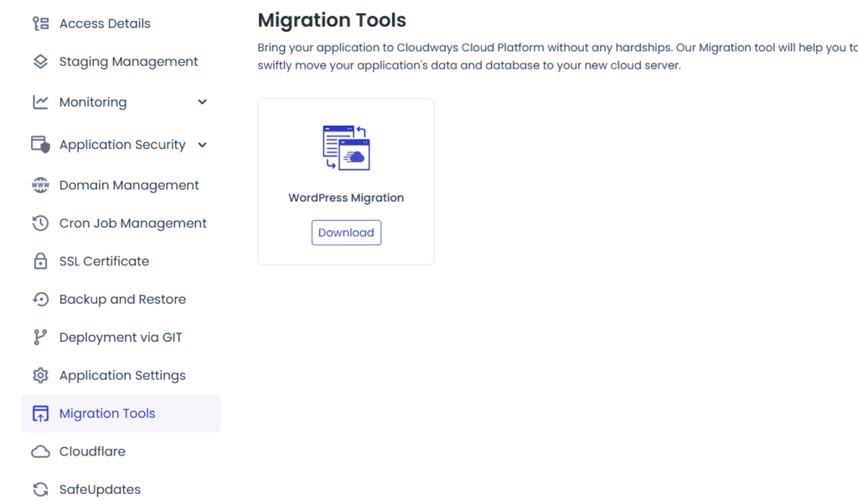Viewport: 858px width, 504px height.
Task: Open Backup and Restore page
Action: pyautogui.click(x=122, y=300)
